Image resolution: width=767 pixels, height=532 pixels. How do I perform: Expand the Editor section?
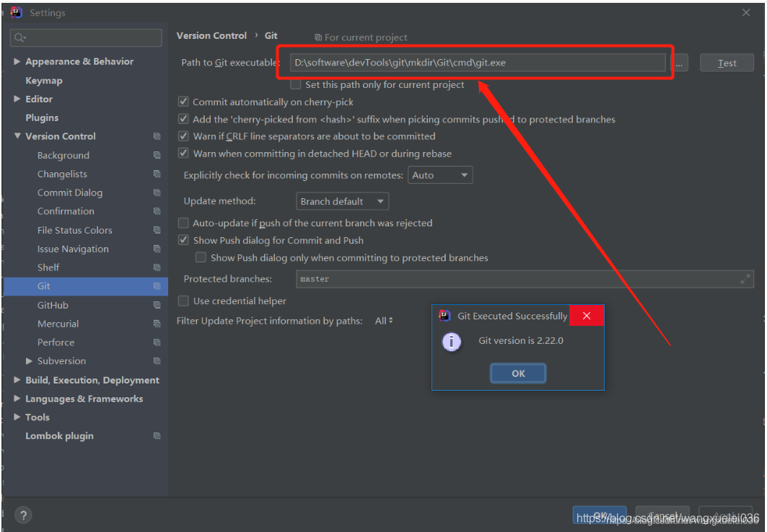tap(17, 99)
